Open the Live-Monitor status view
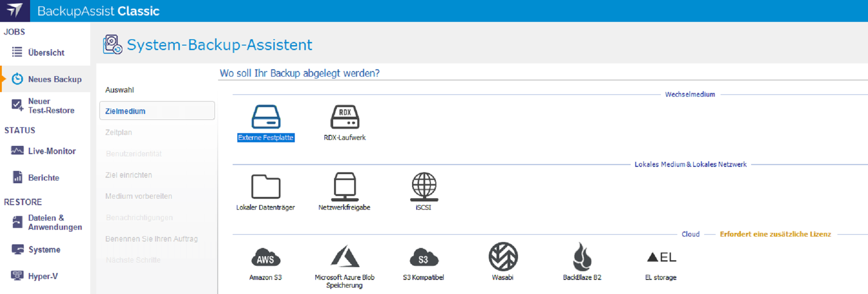The height and width of the screenshot is (294, 868). 52,151
